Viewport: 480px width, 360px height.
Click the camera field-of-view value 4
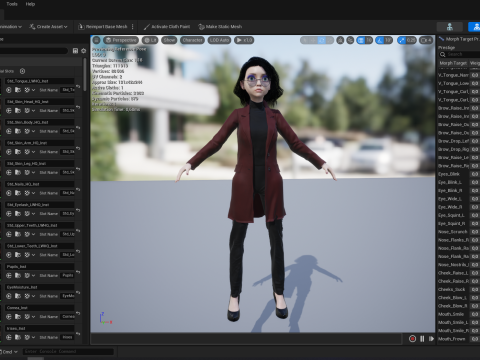tap(426, 40)
